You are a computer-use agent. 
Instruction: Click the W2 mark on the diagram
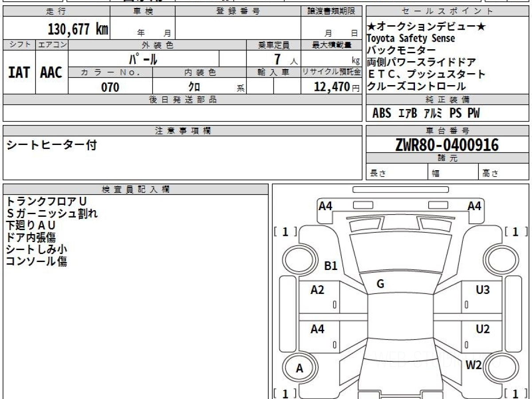click(473, 365)
